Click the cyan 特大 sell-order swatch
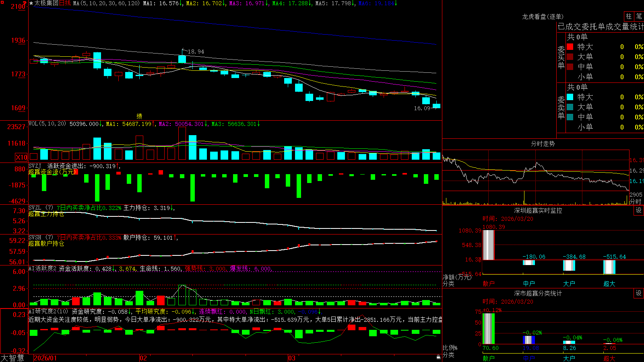644x362 pixels. (570, 97)
